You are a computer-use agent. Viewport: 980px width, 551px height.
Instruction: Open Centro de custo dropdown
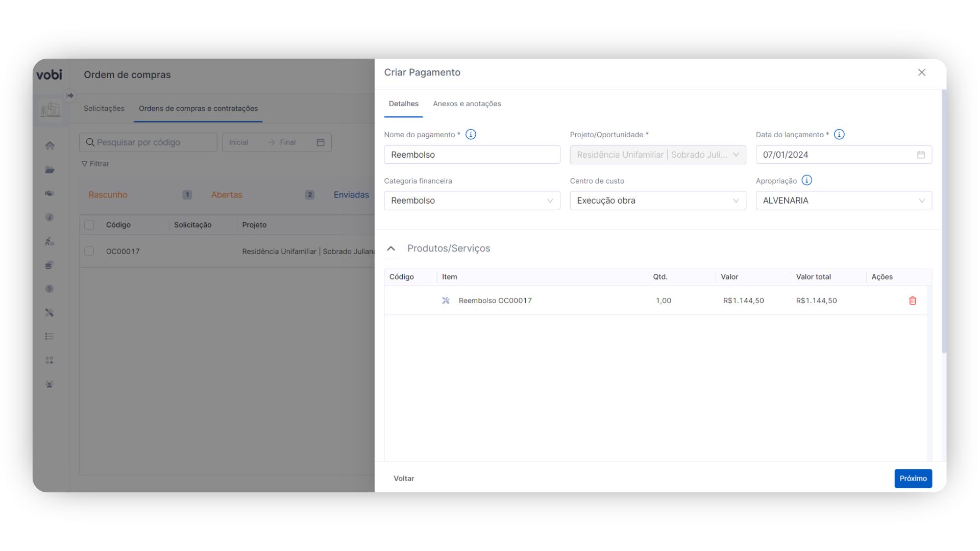[657, 201]
